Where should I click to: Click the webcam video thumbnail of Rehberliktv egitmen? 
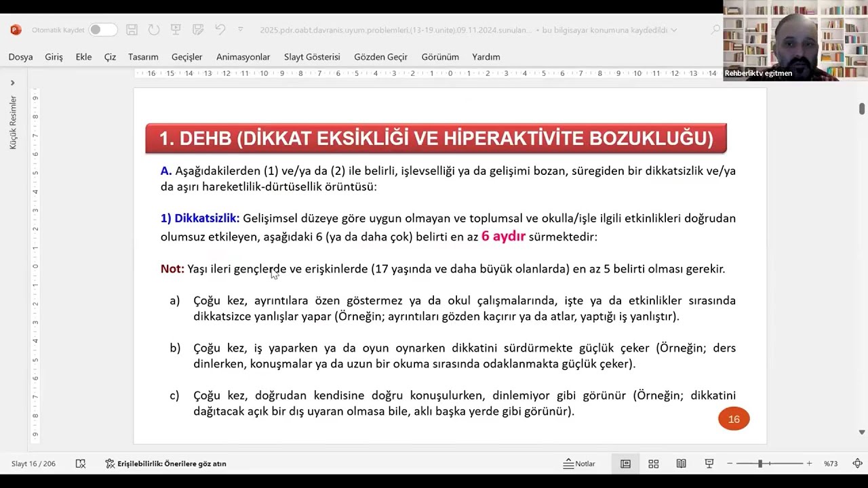coord(795,41)
